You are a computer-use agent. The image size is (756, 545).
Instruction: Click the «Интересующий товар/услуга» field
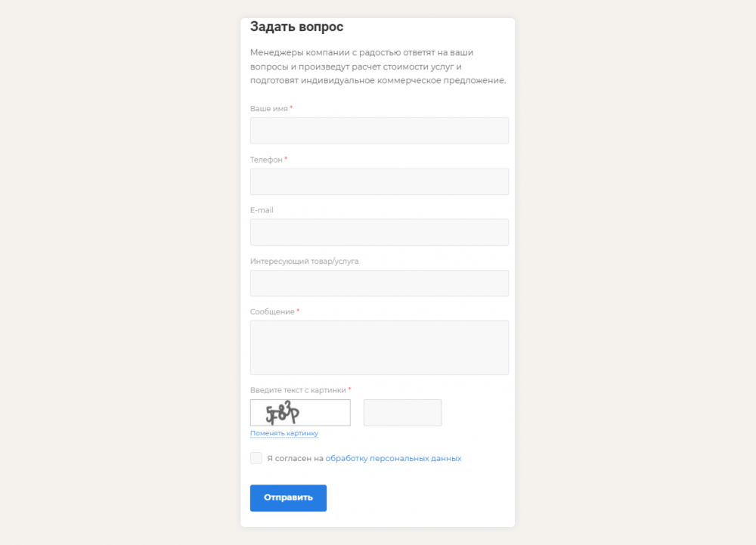379,283
